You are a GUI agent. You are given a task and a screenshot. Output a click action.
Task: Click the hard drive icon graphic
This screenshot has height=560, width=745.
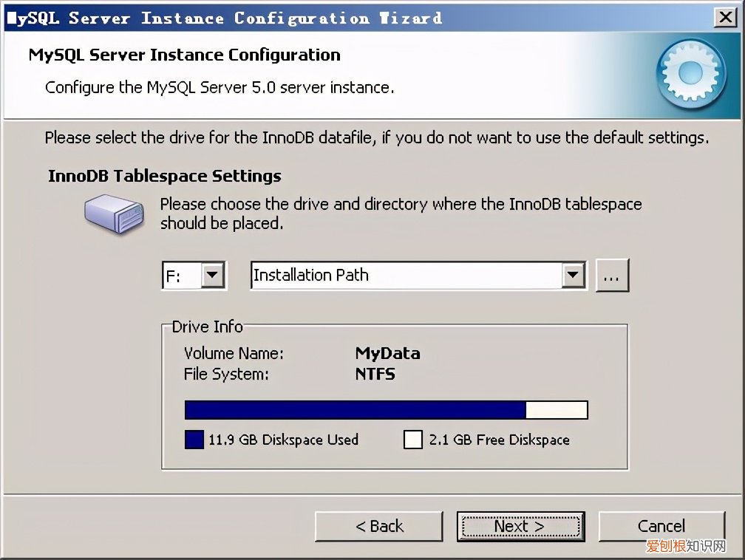[112, 214]
